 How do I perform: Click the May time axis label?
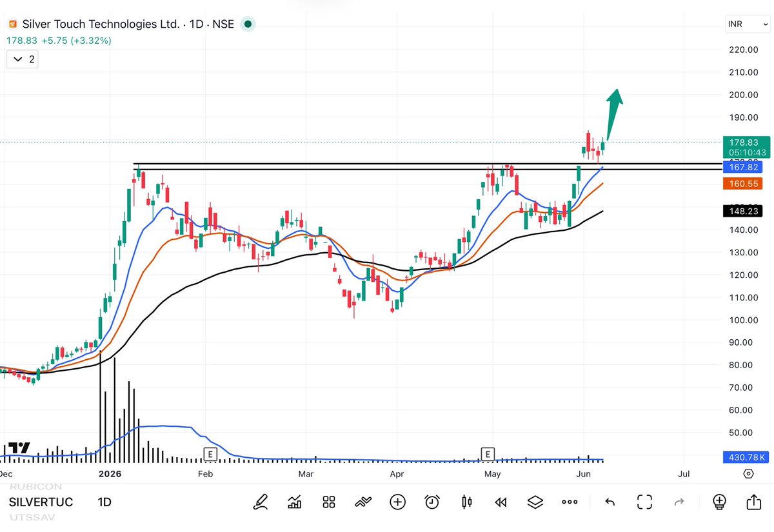coord(492,474)
